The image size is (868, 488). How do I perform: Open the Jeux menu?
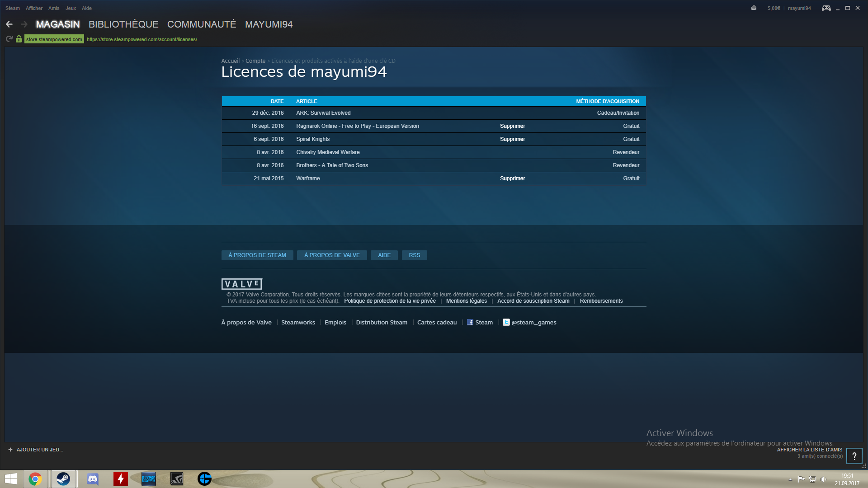click(71, 8)
